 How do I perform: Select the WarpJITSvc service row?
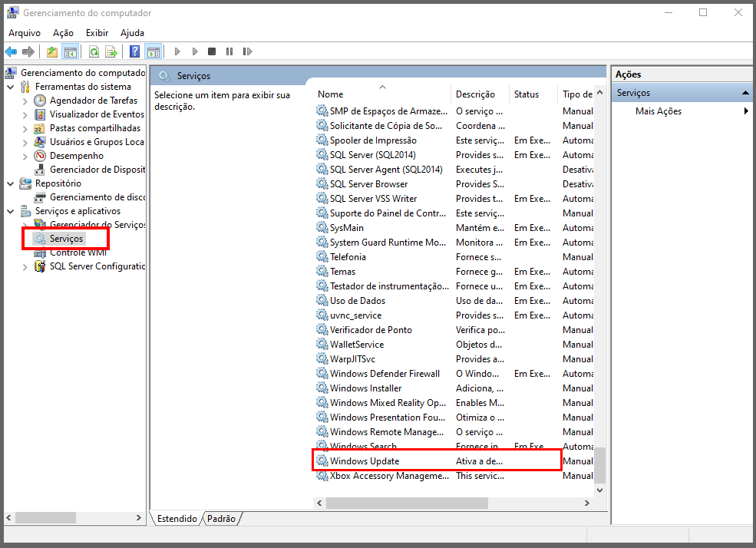454,359
